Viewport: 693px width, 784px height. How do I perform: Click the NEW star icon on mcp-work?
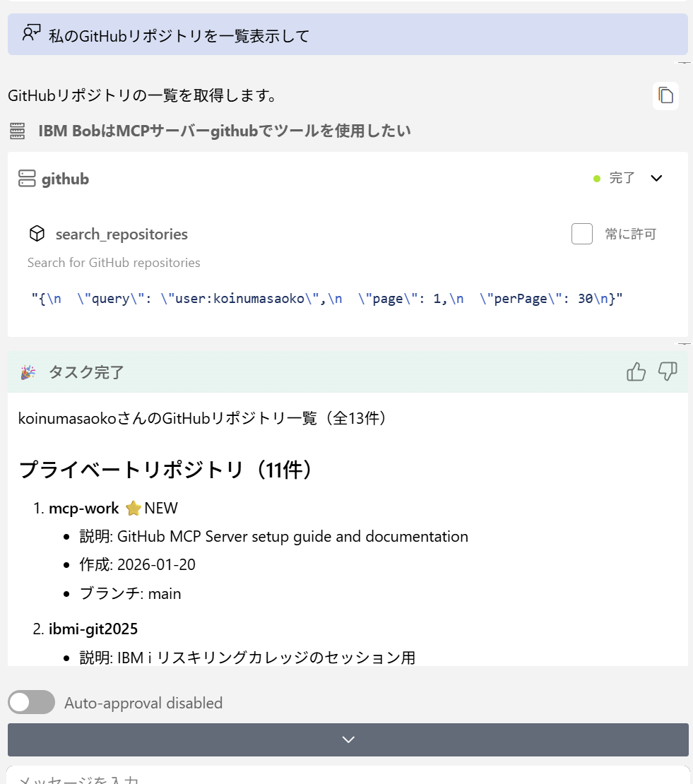tap(133, 507)
